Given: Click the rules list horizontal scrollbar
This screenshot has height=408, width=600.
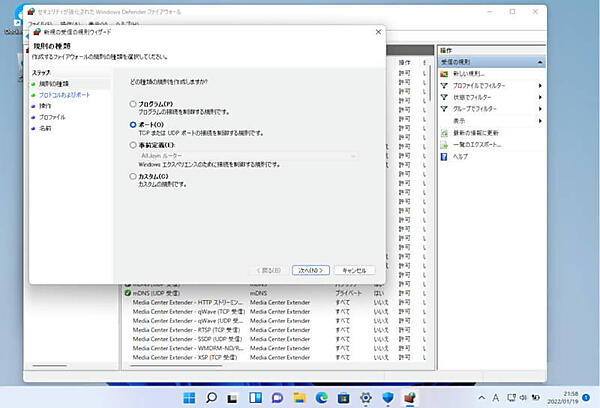Looking at the screenshot, I should tap(176, 366).
